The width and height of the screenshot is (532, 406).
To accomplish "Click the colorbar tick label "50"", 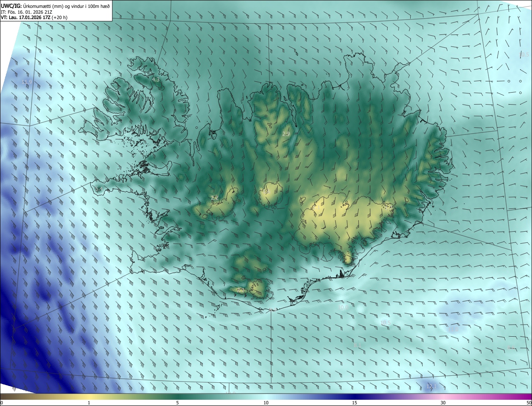I will (529, 403).
